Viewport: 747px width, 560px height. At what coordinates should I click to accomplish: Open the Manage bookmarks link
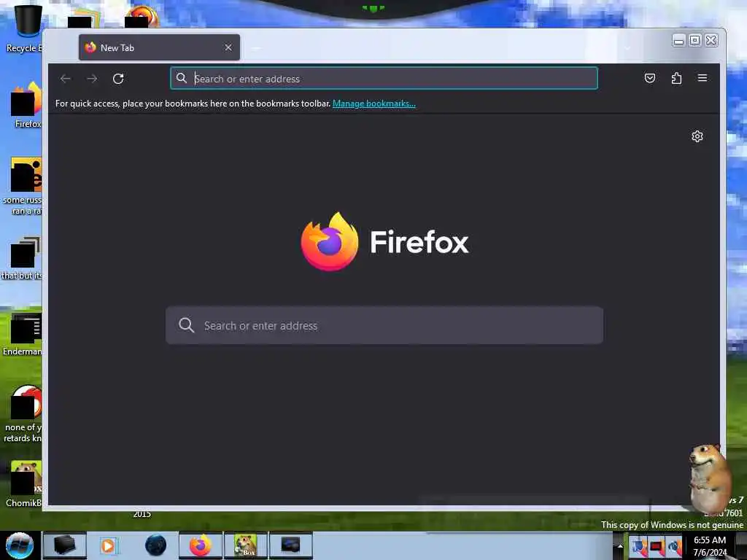pyautogui.click(x=374, y=104)
